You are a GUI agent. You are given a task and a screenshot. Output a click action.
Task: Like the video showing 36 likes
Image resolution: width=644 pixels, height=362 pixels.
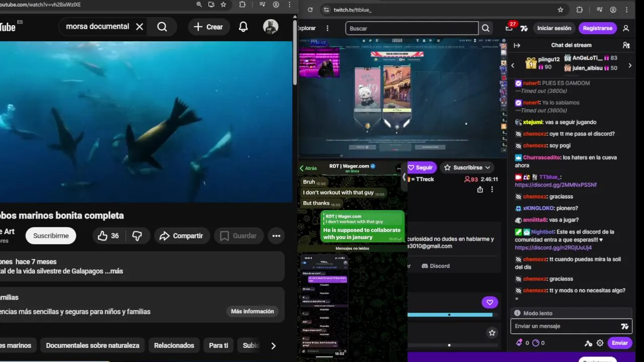click(109, 236)
